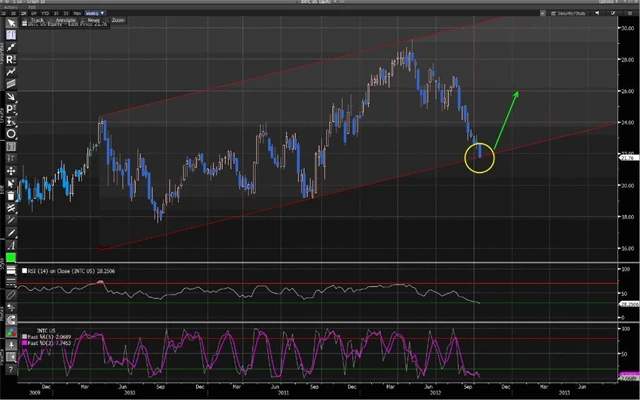Toggle the RSI (14) legend box

click(x=25, y=271)
